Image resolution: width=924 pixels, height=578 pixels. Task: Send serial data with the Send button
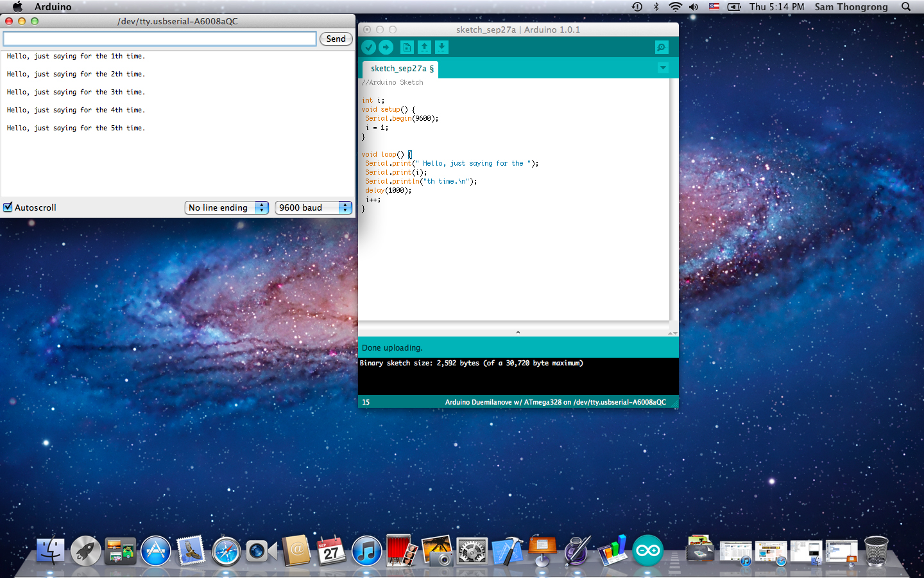pos(336,39)
